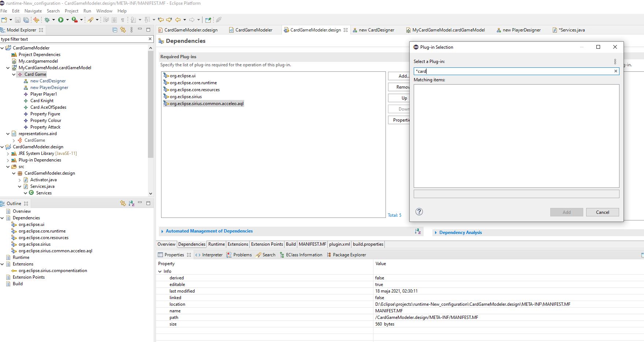Click Last Edit Location arrow icon
This screenshot has height=342, width=644.
(161, 20)
